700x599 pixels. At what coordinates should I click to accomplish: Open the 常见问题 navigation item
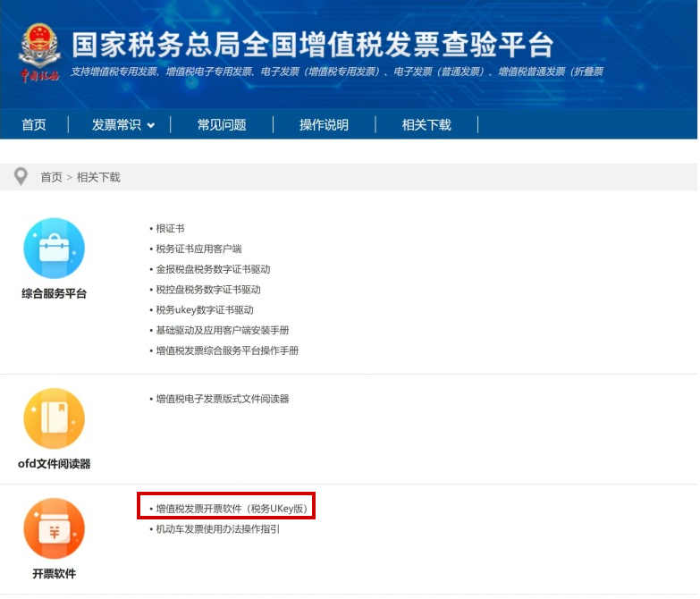pos(222,125)
